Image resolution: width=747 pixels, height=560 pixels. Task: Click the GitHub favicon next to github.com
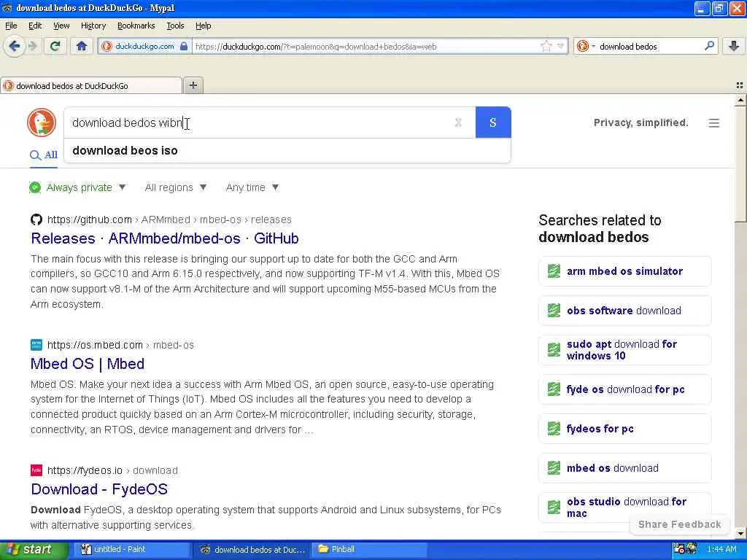[36, 219]
